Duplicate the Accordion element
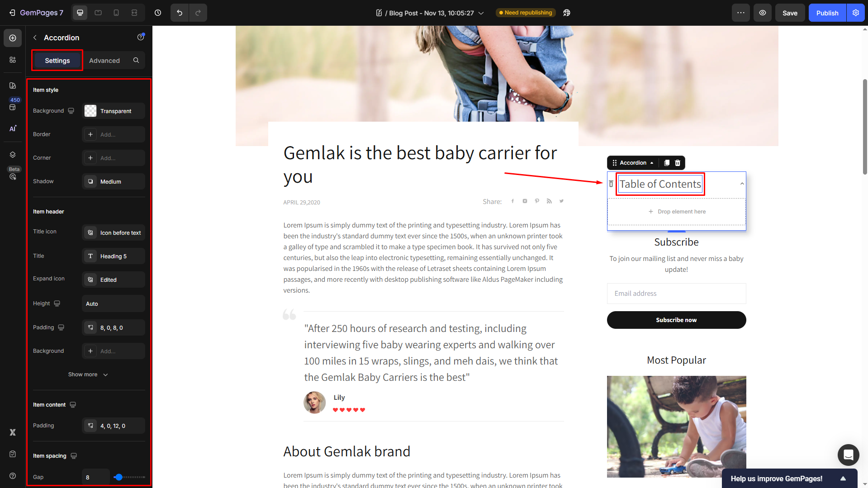Viewport: 868px width, 488px height. [667, 163]
